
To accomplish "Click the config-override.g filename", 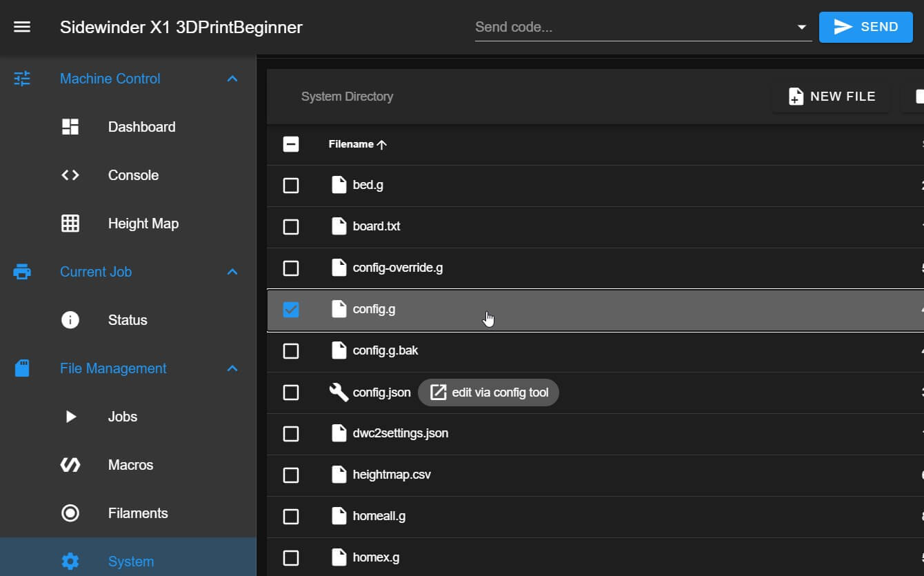I will click(398, 268).
